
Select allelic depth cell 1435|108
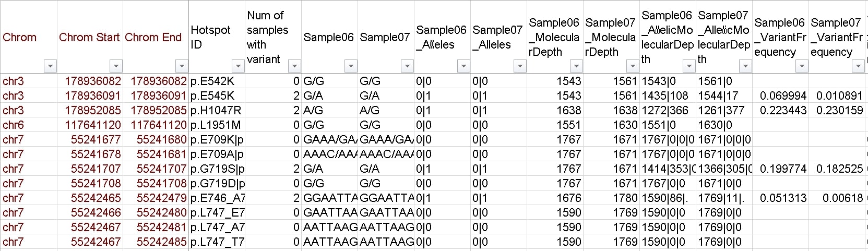665,96
